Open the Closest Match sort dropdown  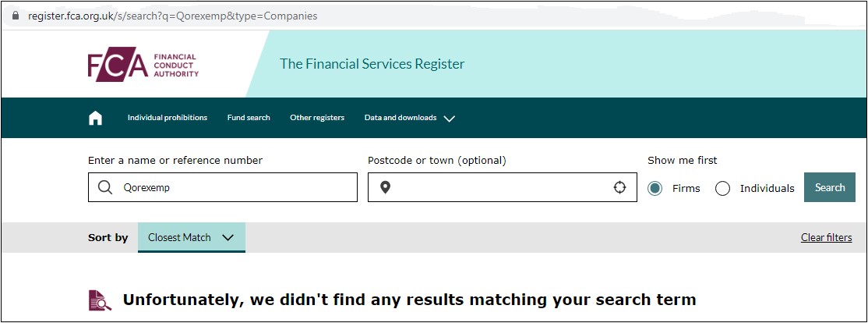click(192, 238)
